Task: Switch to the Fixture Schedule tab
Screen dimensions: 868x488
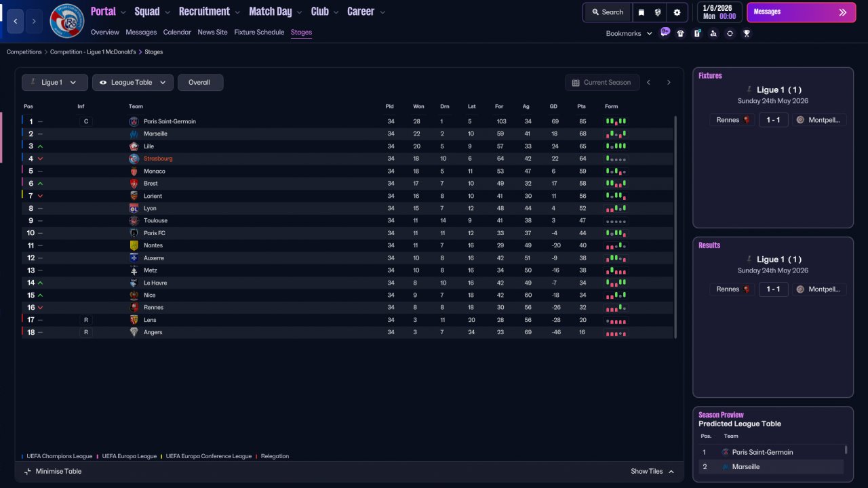Action: pyautogui.click(x=259, y=33)
